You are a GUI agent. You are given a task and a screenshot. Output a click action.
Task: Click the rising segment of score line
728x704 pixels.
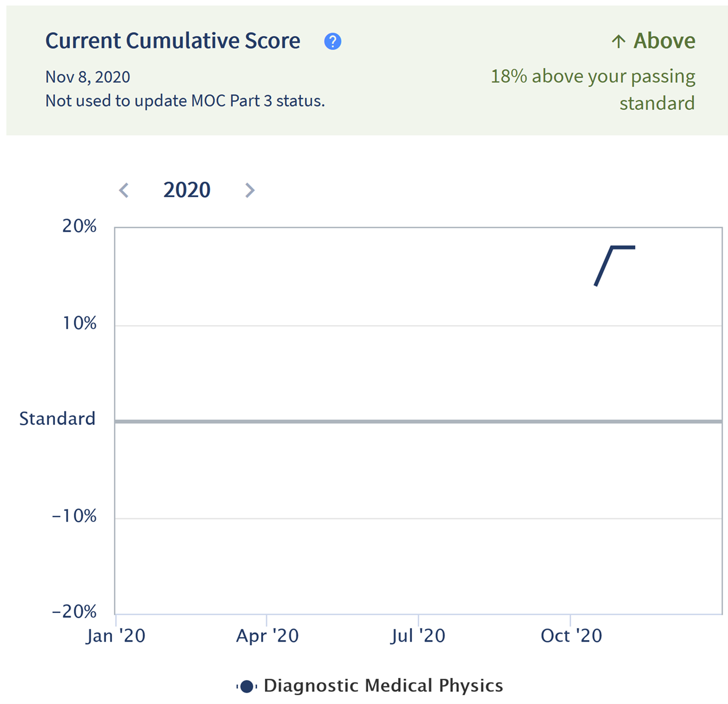[604, 266]
